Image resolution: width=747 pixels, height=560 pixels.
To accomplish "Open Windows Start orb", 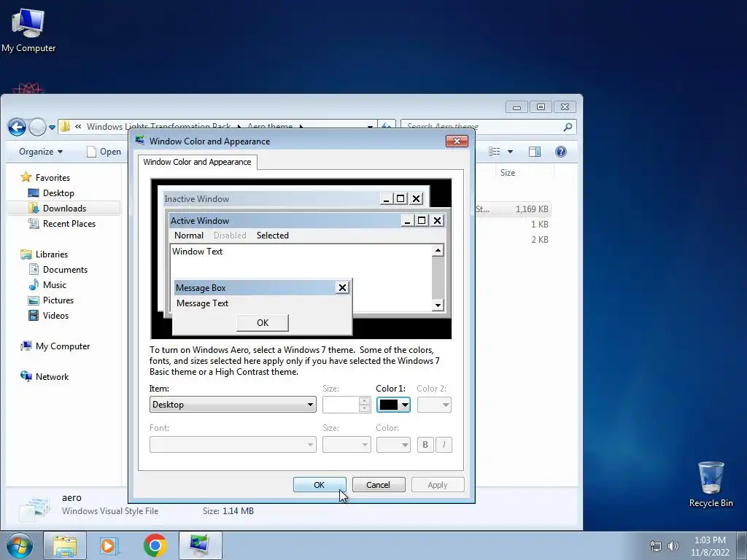I will [x=19, y=545].
